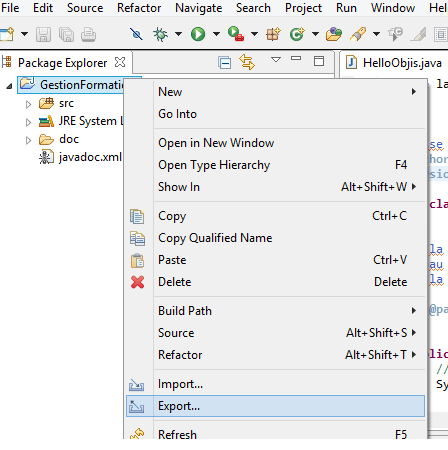
Task: Choose Refresh in context menu
Action: [x=275, y=433]
